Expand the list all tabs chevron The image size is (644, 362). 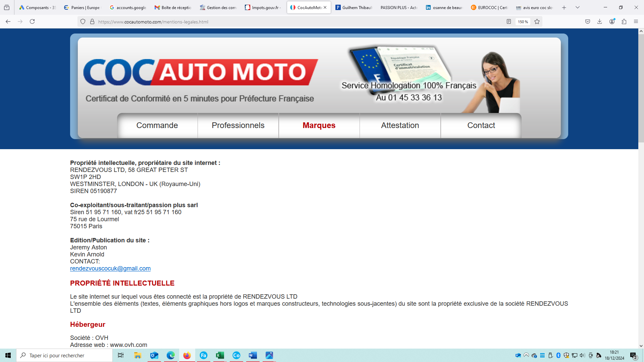click(x=578, y=7)
